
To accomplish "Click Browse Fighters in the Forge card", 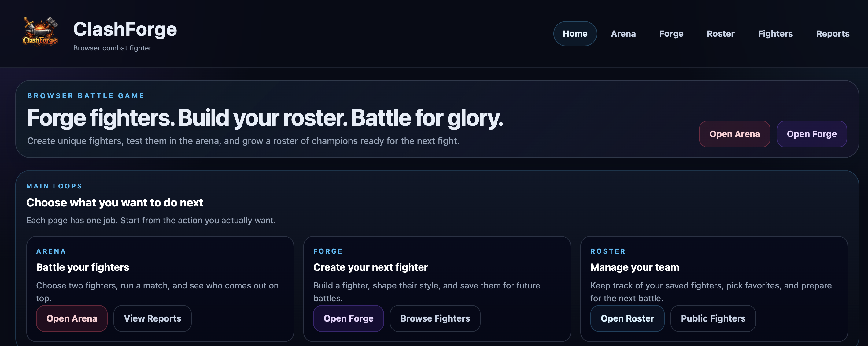I will point(435,318).
